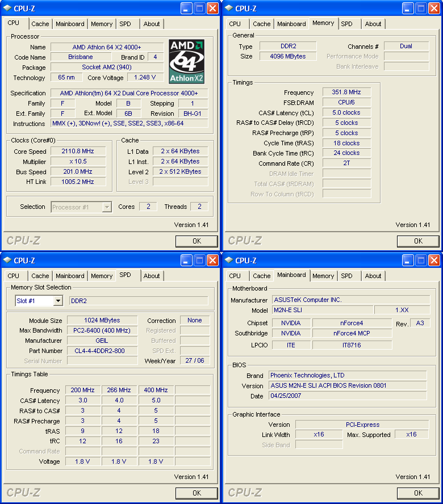Click Motherboard Manufacturer ASUSTeK Computer INC.

pyautogui.click(x=351, y=300)
